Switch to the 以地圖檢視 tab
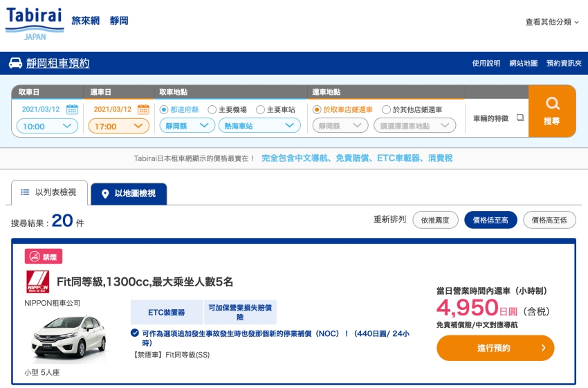 (x=129, y=194)
